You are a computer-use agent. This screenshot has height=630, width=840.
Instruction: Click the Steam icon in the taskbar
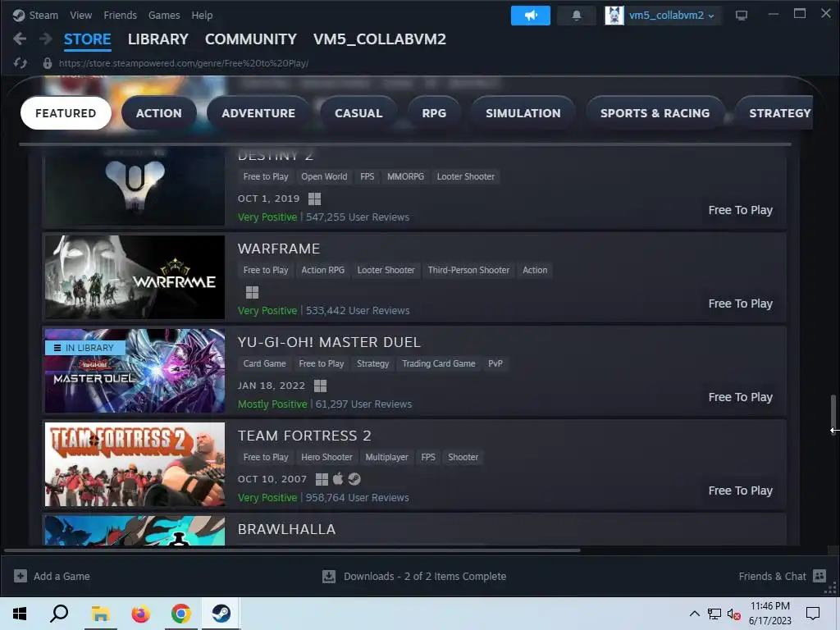click(221, 614)
